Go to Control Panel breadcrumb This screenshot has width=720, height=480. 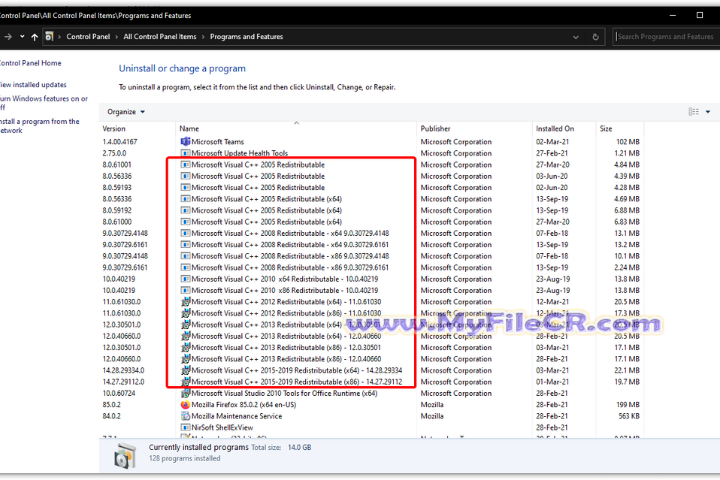88,37
